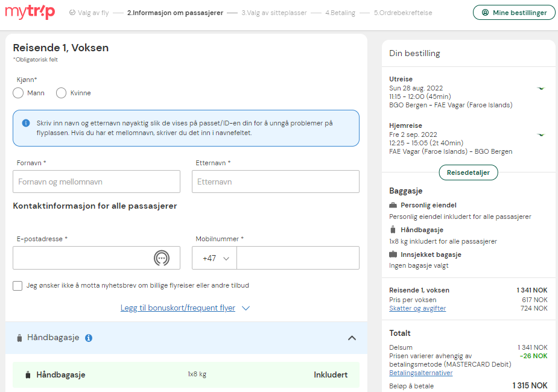Open the blue info icon in the passport notice
Viewport: 558px width, 392px height.
pyautogui.click(x=26, y=123)
